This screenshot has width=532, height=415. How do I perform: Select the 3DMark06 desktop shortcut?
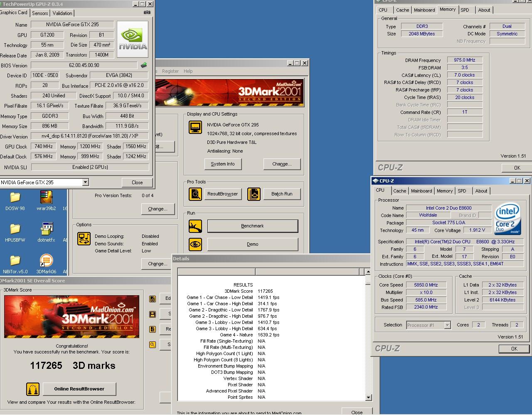pyautogui.click(x=46, y=264)
